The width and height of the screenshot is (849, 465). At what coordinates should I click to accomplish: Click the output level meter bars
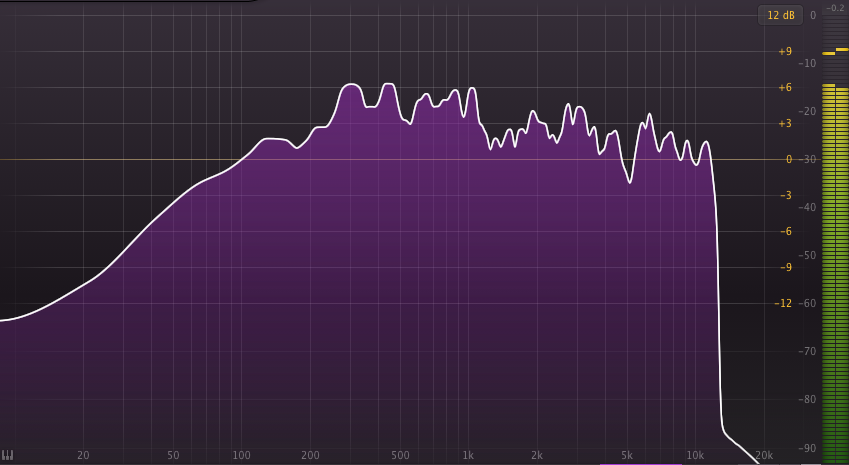[x=835, y=273]
